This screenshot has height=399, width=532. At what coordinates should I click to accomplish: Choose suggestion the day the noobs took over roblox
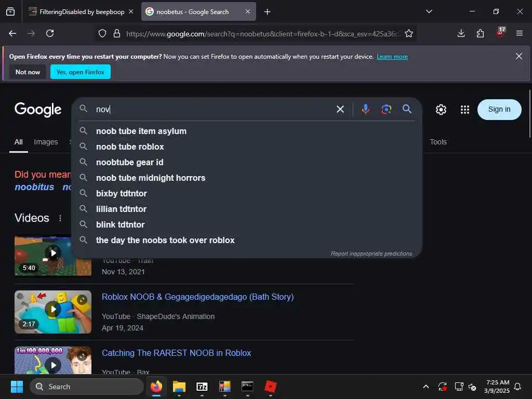[x=247, y=240]
